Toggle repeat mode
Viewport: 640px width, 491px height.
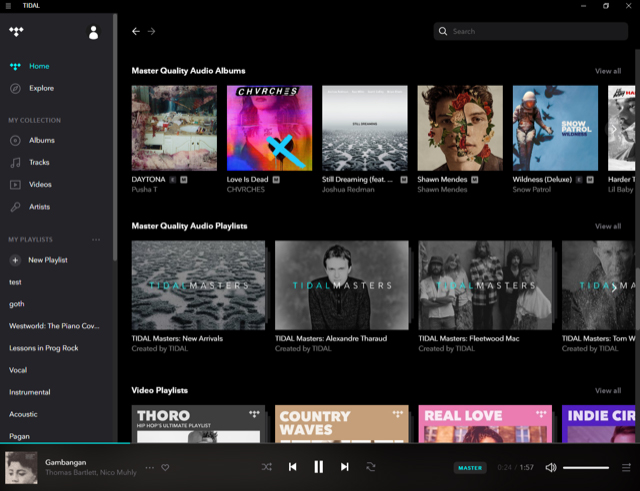371,467
